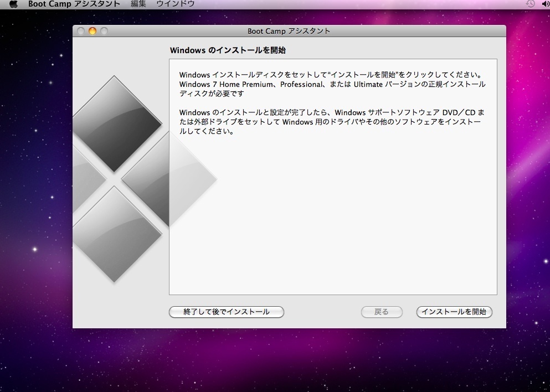
Task: Click the volume speaker icon in the menu bar
Action: click(546, 4)
